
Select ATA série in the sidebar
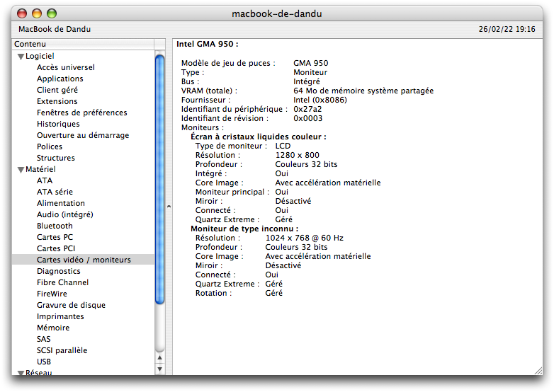pyautogui.click(x=55, y=192)
